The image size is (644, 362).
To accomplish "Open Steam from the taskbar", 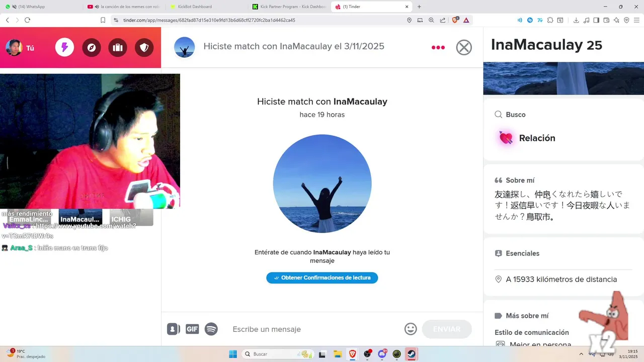I will [411, 354].
